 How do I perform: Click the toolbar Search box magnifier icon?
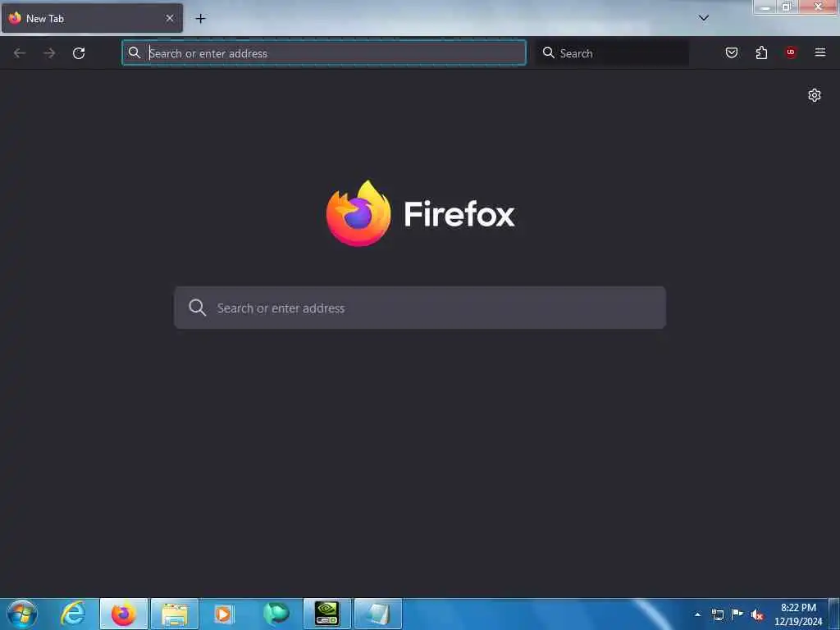548,52
